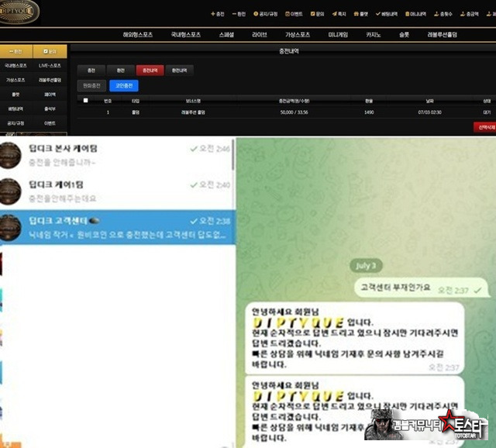Click the red 선택삭제 button

[485, 127]
